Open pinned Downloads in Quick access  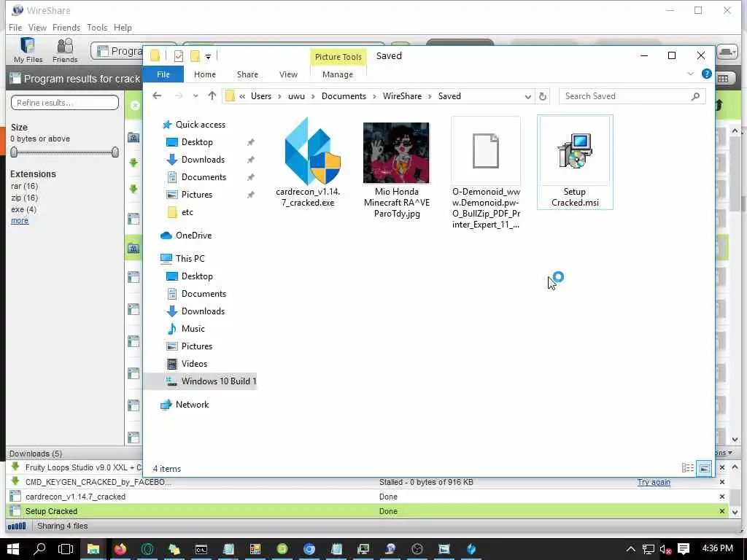[203, 160]
